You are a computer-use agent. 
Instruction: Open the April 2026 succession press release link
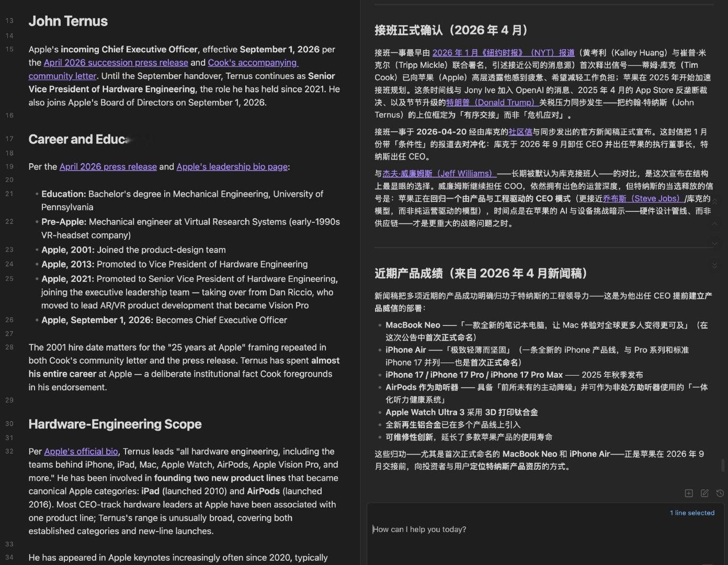click(x=116, y=62)
